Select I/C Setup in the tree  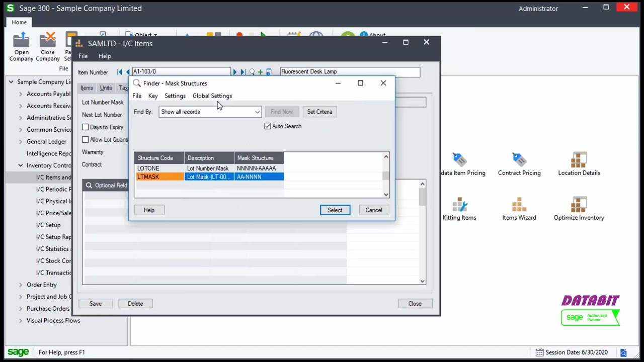click(x=48, y=225)
